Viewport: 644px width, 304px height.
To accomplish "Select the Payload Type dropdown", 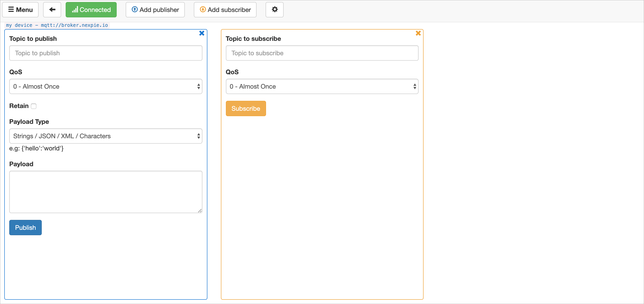I will [x=106, y=136].
